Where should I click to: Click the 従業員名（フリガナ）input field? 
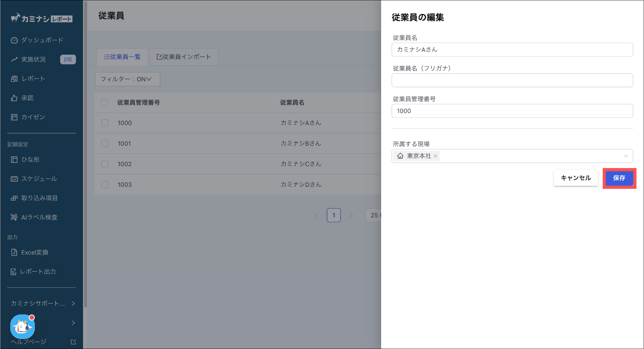click(x=512, y=80)
